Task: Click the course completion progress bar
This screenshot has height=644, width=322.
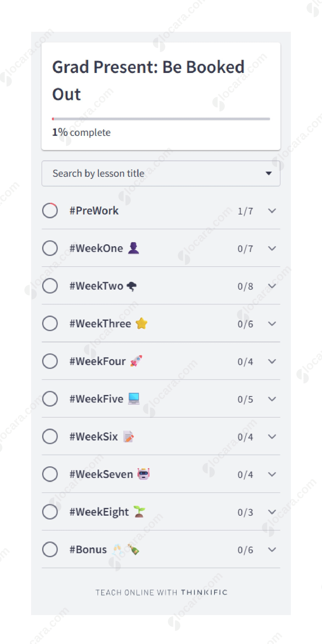Action: click(161, 119)
